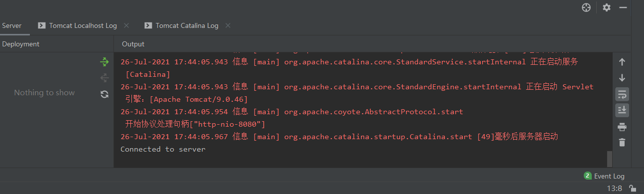Screen dimensions: 644x194
Task: Click the Print console output icon
Action: tap(622, 127)
